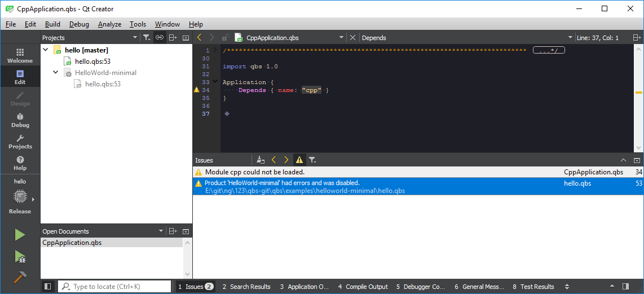
Task: Click the yellow warning marker on editor scrollbar
Action: click(639, 93)
